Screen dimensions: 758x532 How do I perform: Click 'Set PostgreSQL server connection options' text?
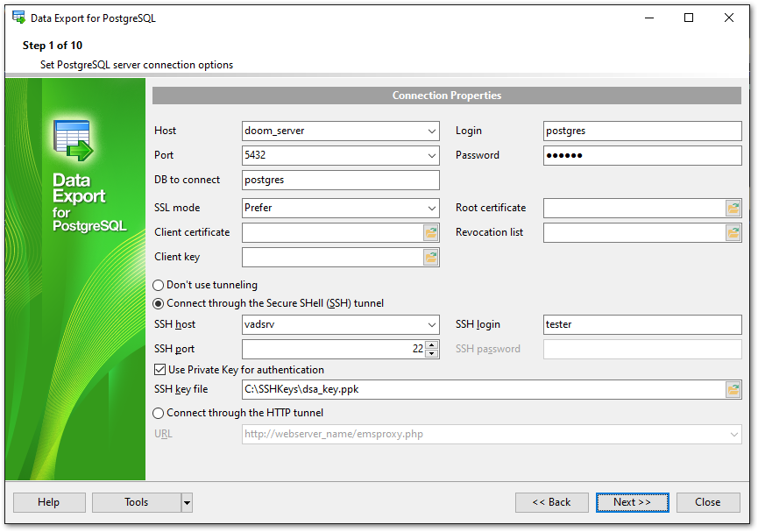[x=137, y=65]
